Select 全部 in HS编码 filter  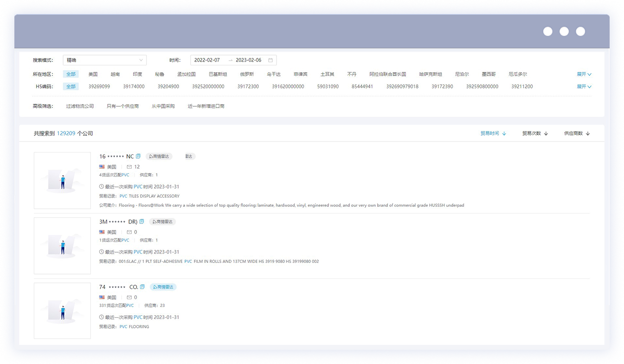click(71, 86)
